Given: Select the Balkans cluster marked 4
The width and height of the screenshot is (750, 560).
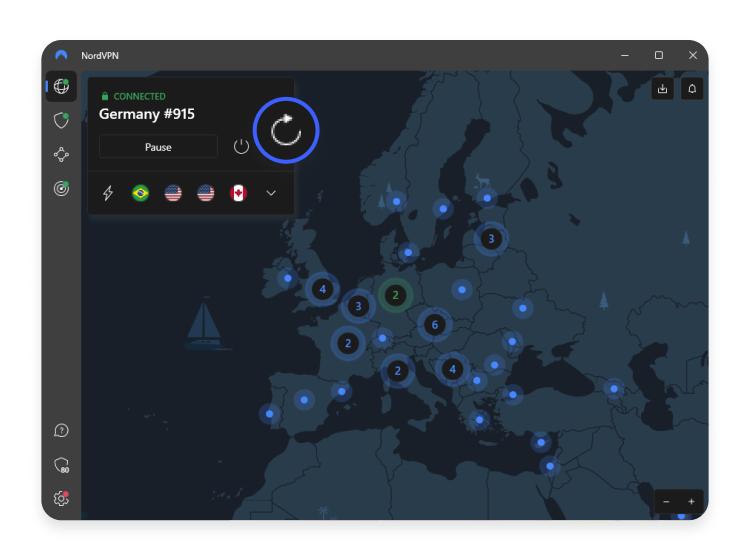Looking at the screenshot, I should (x=452, y=369).
